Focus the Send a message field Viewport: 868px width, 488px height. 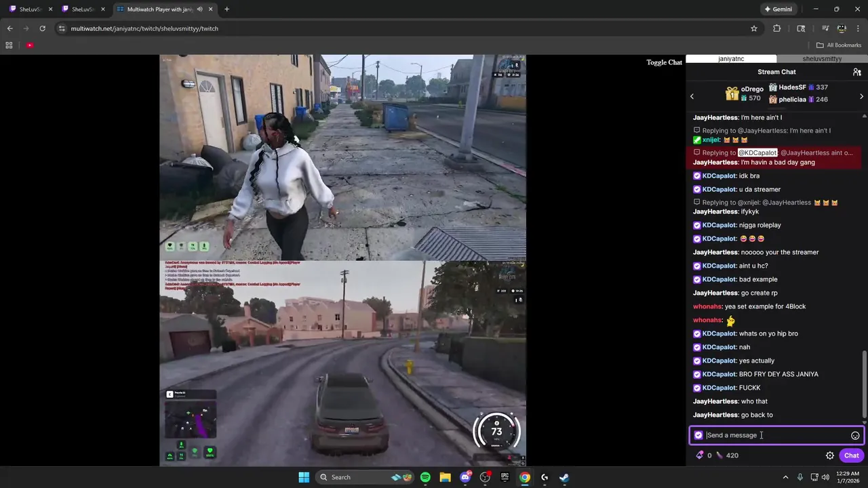(776, 435)
